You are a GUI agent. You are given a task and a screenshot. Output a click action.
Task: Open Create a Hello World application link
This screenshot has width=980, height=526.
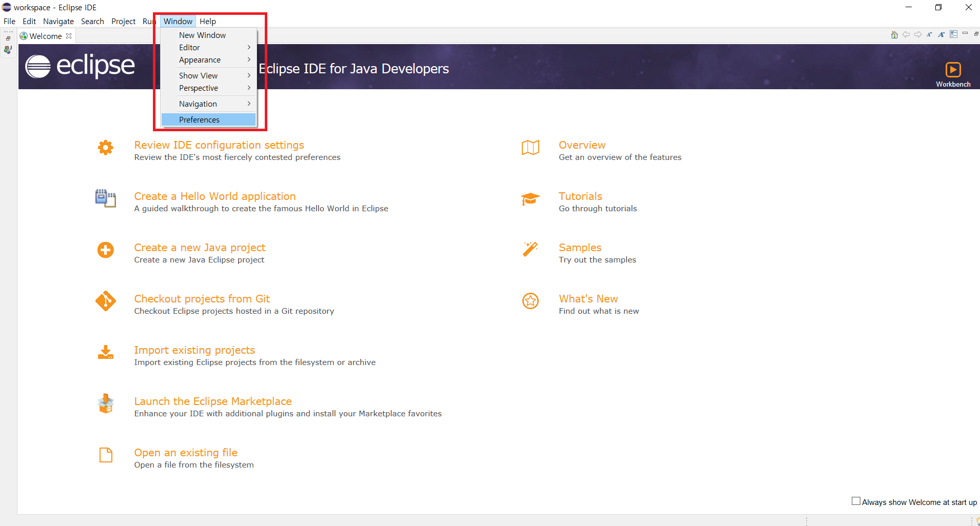[215, 196]
